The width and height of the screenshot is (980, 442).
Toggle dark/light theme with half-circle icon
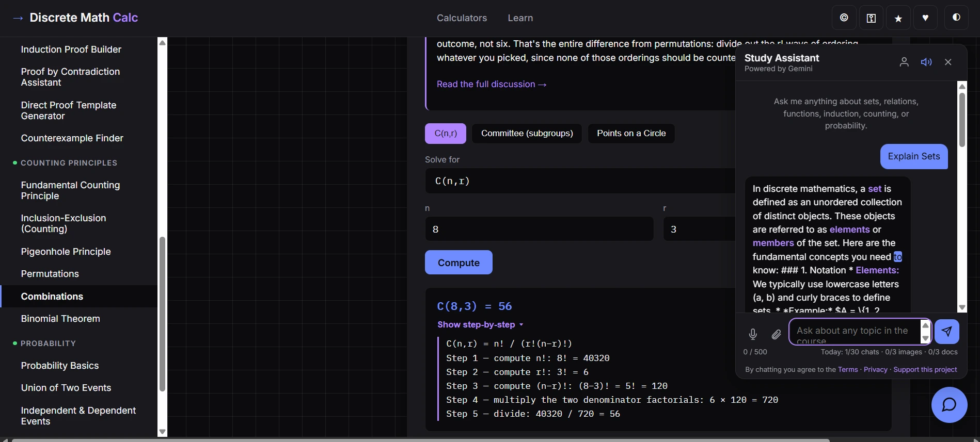(956, 18)
